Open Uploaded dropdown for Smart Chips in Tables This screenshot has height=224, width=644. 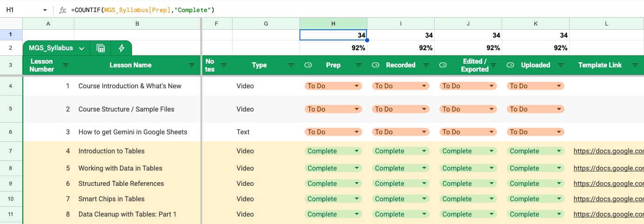[x=559, y=199]
